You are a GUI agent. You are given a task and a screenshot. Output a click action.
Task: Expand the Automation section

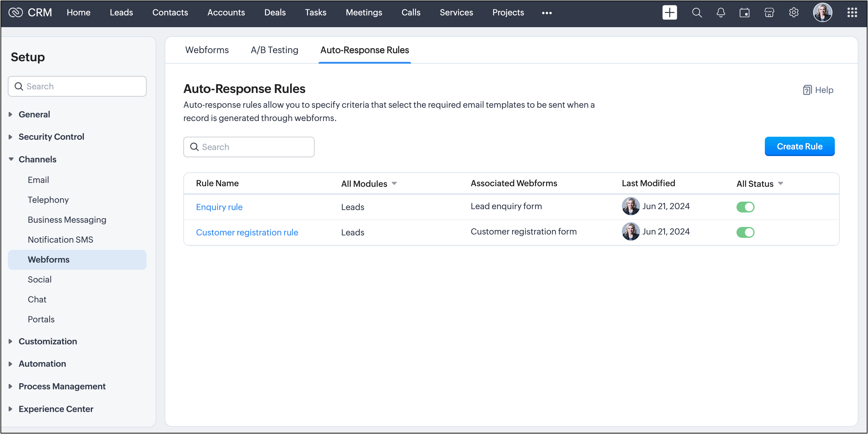point(11,363)
